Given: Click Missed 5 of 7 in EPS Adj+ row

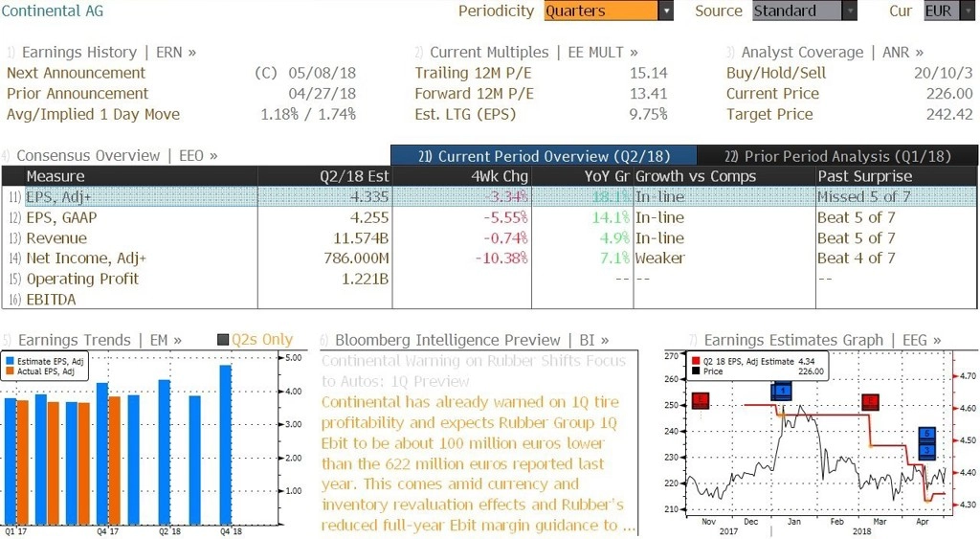Looking at the screenshot, I should pyautogui.click(x=864, y=197).
